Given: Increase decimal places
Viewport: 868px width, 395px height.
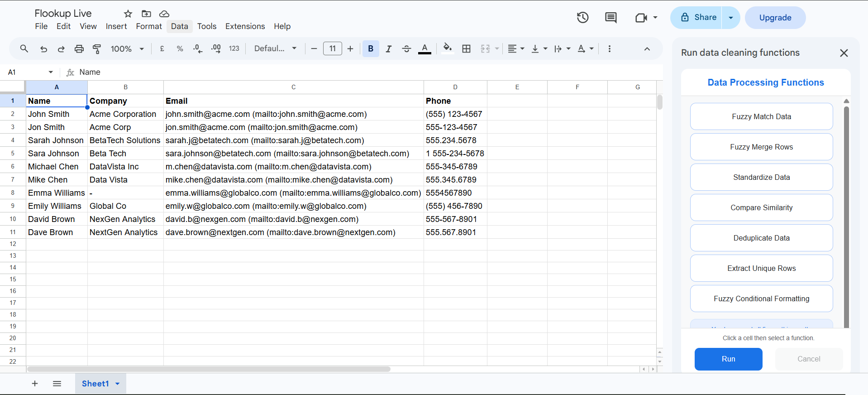Looking at the screenshot, I should 216,48.
